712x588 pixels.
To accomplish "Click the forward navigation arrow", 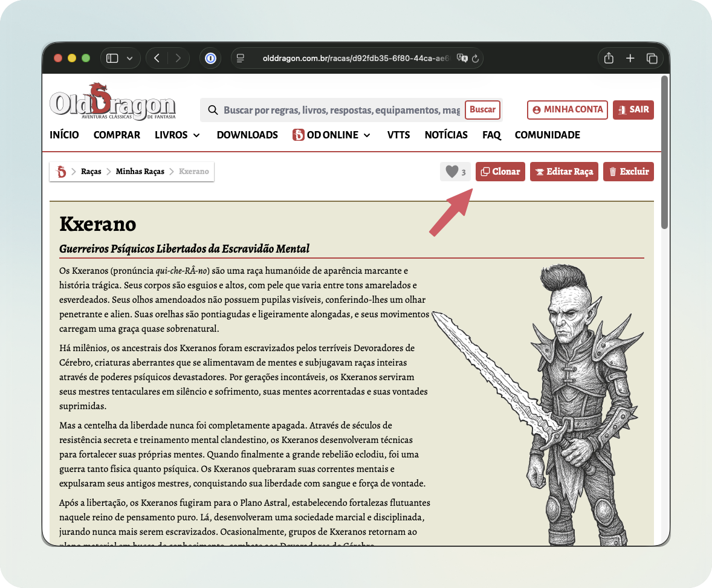I will (x=178, y=58).
